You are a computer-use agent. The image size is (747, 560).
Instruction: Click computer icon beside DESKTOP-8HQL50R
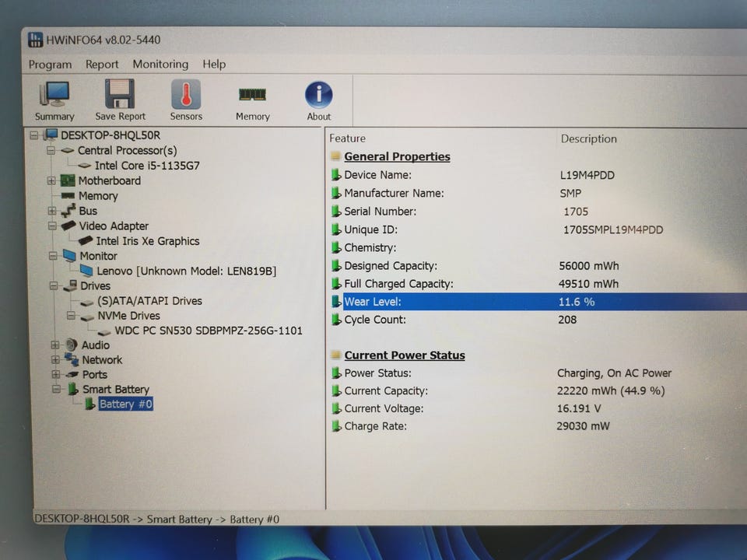[x=51, y=135]
